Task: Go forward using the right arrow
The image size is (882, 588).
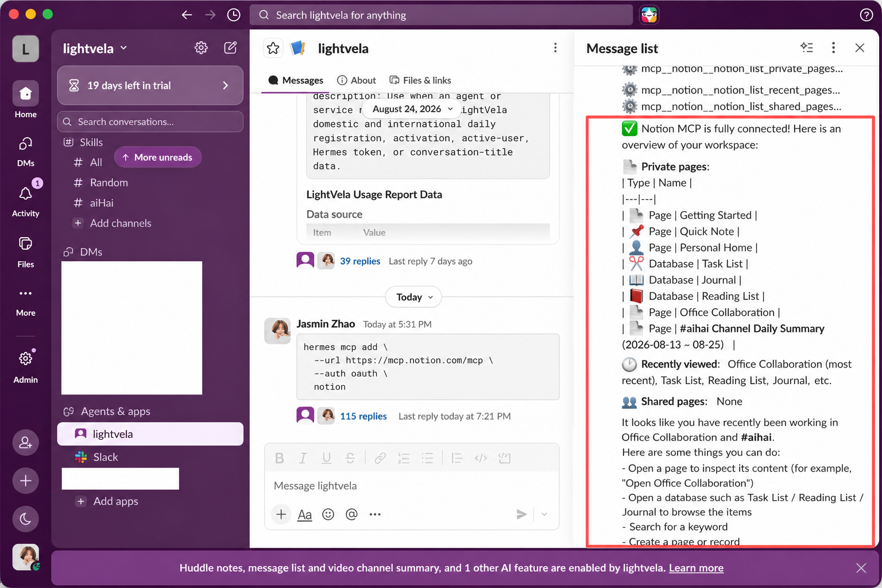Action: (x=210, y=15)
